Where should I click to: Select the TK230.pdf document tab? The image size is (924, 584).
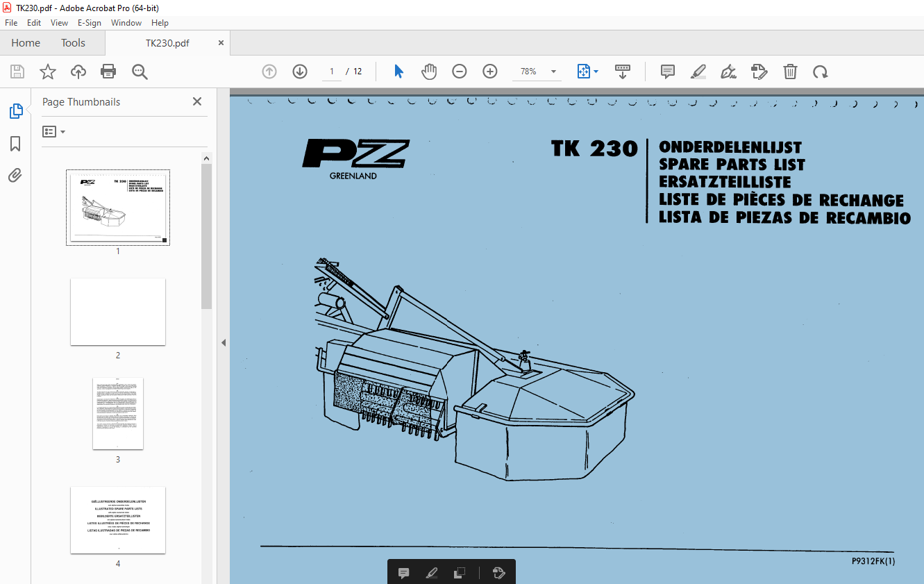click(x=167, y=43)
